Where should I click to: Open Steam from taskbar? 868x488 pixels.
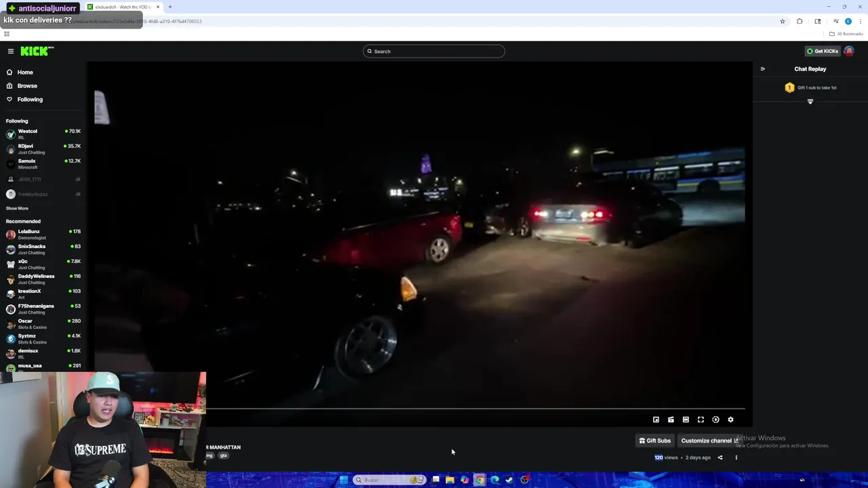pyautogui.click(x=509, y=480)
